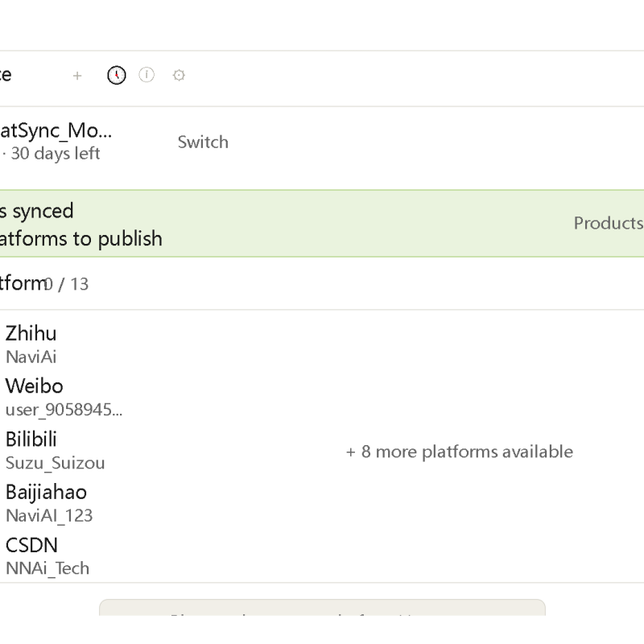This screenshot has width=644, height=644.
Task: Select the Weibo platform row
Action: point(64,397)
